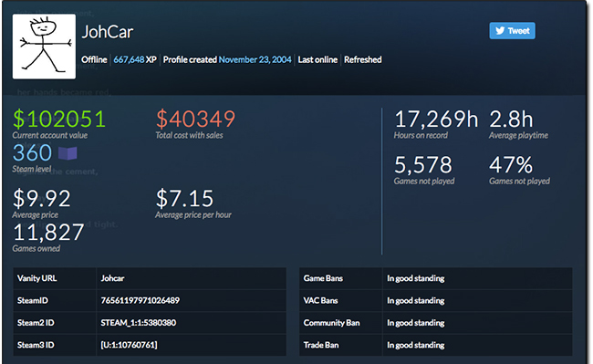
Task: Click the $9.92 average price value
Action: (x=42, y=199)
